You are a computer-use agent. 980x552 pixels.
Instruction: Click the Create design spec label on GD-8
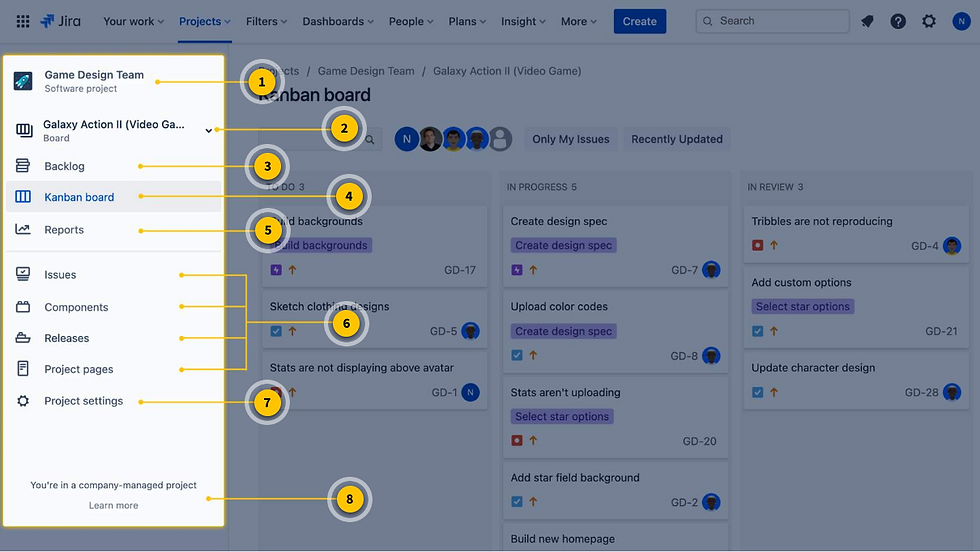[x=563, y=331]
